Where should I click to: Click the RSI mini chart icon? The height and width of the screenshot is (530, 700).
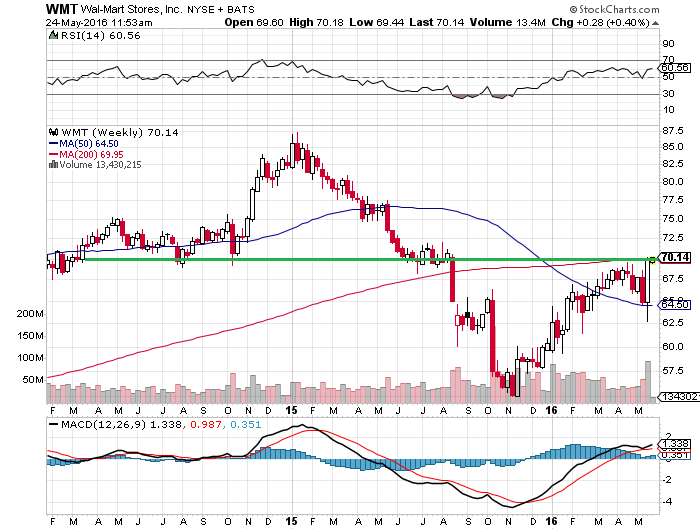(x=54, y=35)
